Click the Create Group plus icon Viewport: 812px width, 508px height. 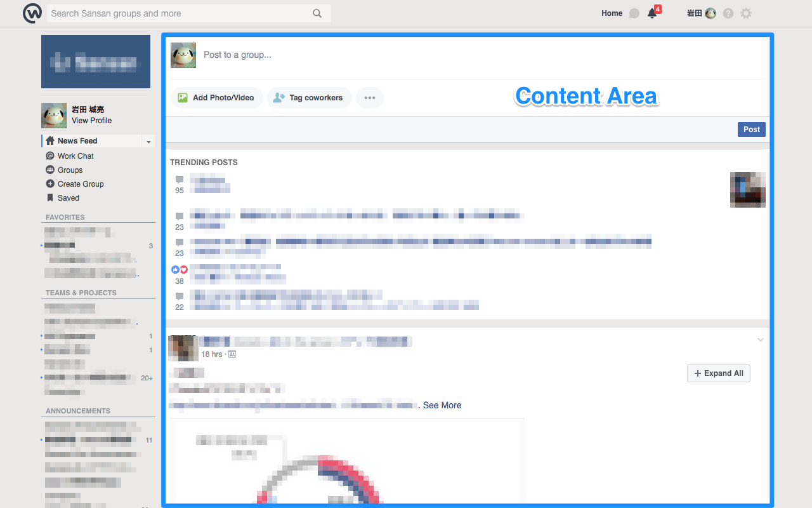[50, 184]
